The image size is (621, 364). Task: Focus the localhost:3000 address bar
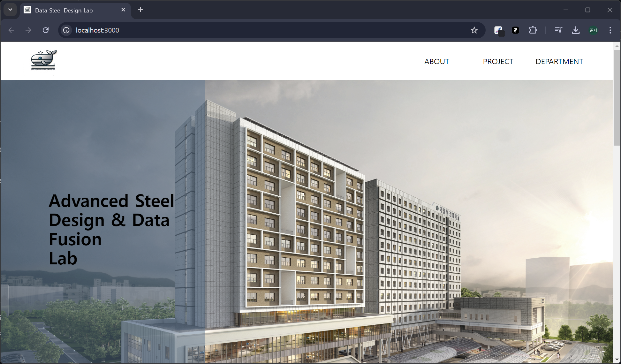255,30
